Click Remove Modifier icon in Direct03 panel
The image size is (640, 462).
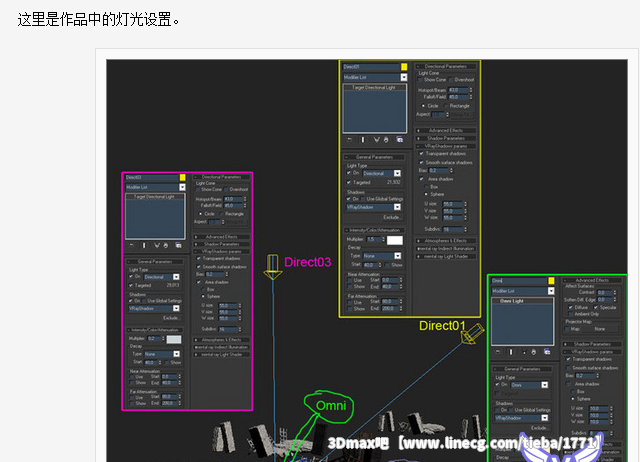click(x=166, y=245)
